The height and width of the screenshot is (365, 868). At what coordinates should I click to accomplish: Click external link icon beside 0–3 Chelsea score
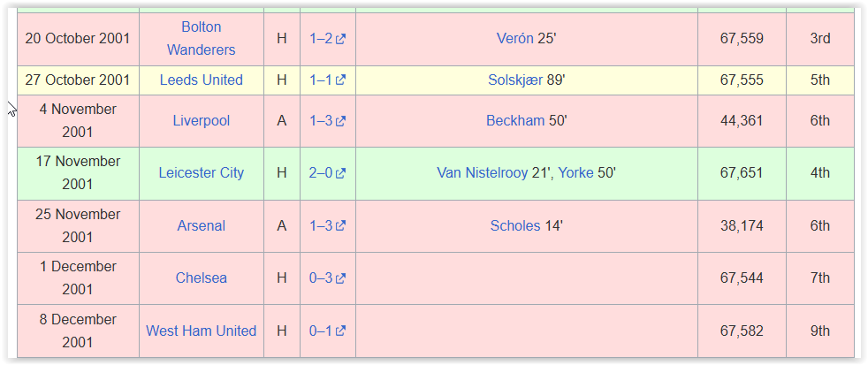click(x=340, y=278)
